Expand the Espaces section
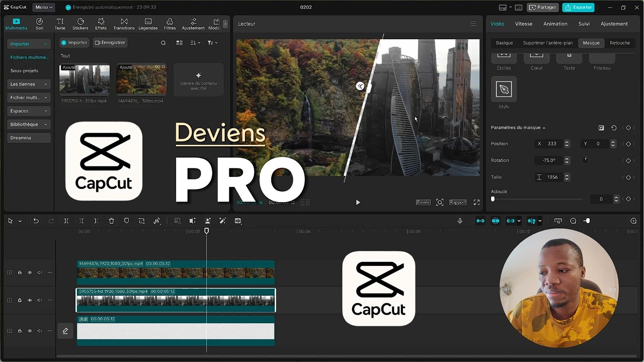Image resolution: width=644 pixels, height=362 pixels. 29,111
